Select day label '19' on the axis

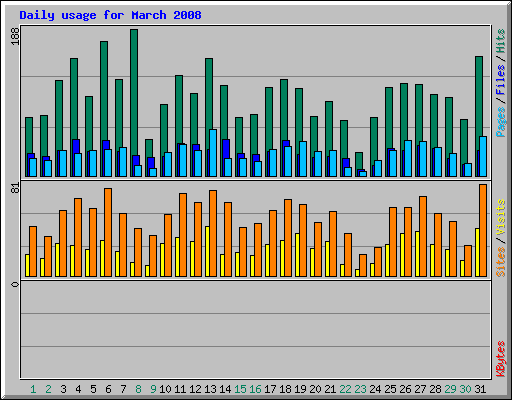[300, 389]
